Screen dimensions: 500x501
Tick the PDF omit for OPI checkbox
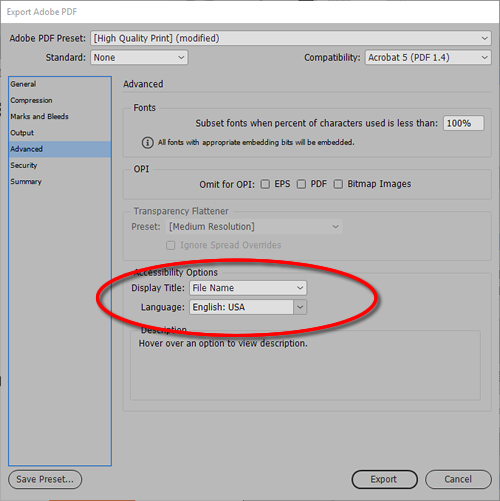pos(301,184)
